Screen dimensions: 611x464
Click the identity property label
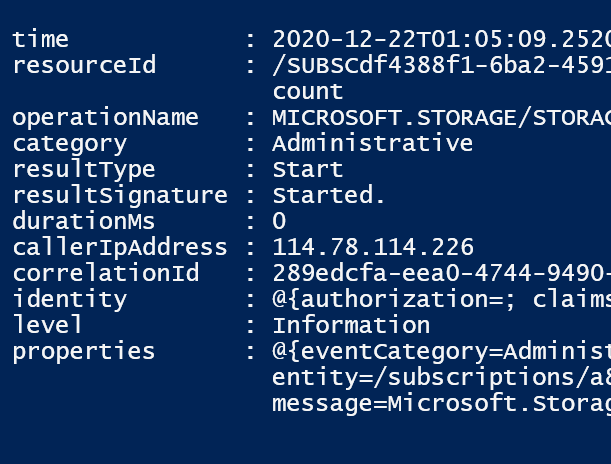click(x=69, y=300)
